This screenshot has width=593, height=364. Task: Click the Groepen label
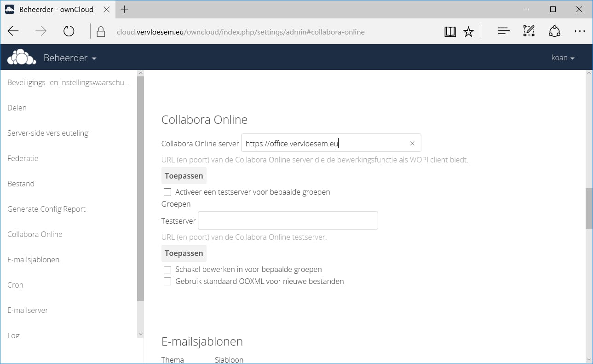coord(176,204)
